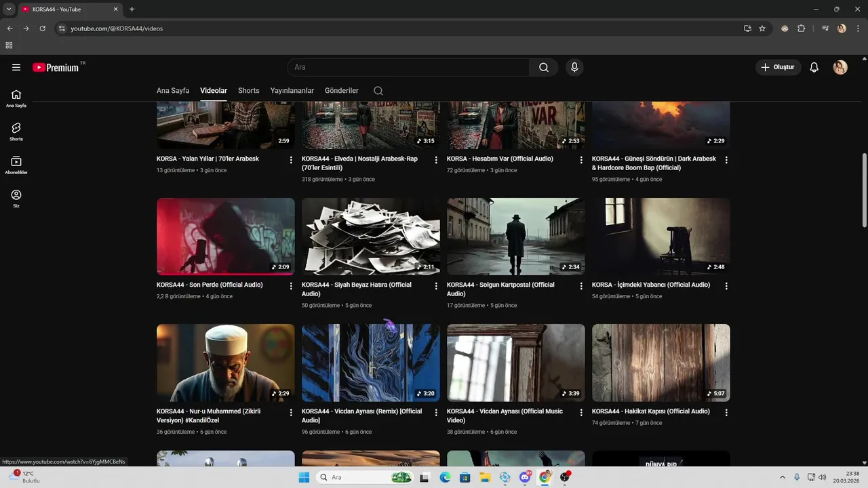This screenshot has width=868, height=488.
Task: Expand the Chrome tab search dropdown
Action: pyautogui.click(x=9, y=9)
